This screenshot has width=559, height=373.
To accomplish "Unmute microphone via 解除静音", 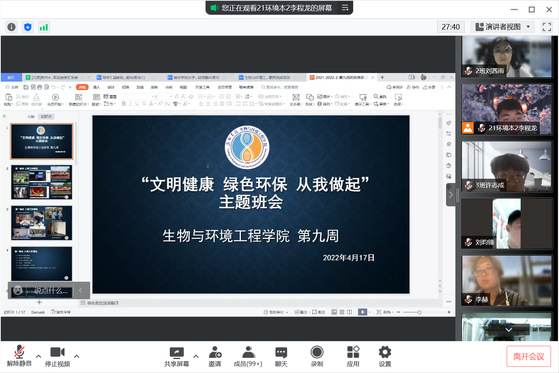I will (19, 357).
